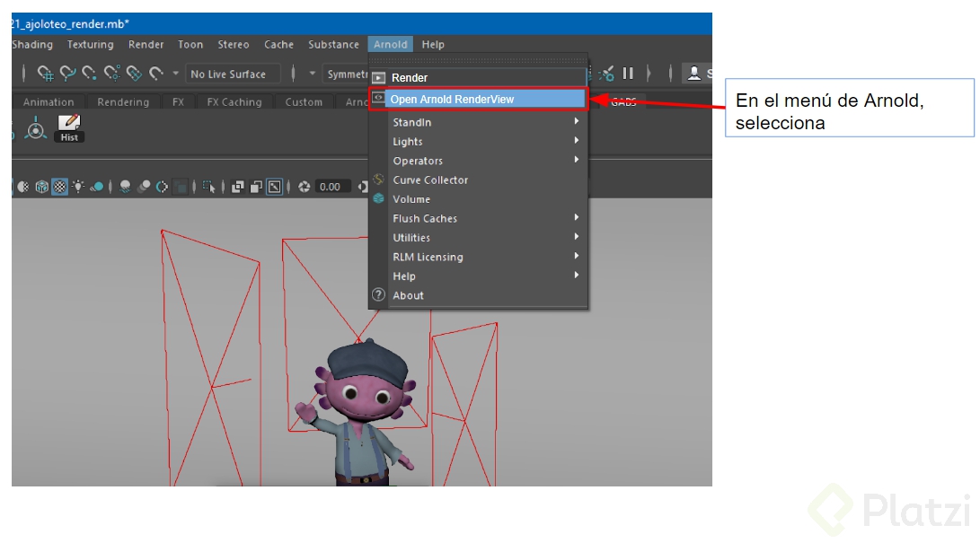
Task: Toggle use all lights bulb icon
Action: click(78, 187)
